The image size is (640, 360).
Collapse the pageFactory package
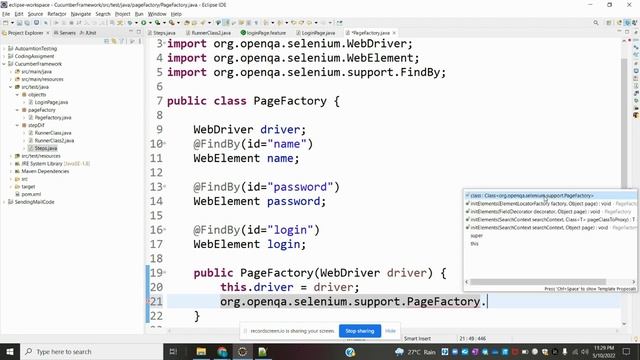17,110
